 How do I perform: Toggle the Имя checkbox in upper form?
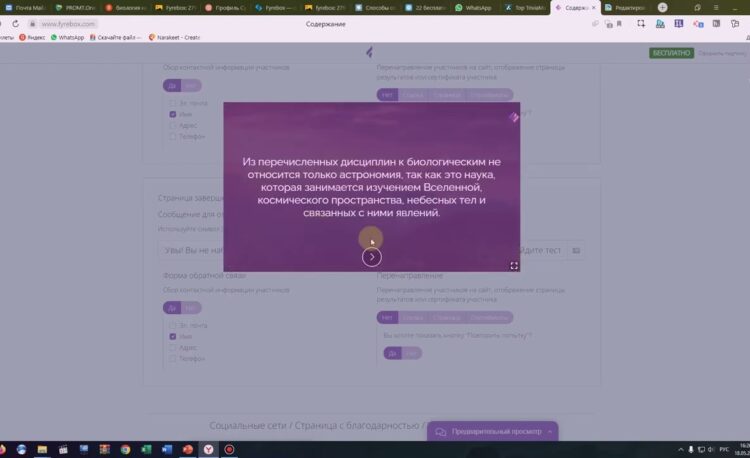tap(173, 114)
